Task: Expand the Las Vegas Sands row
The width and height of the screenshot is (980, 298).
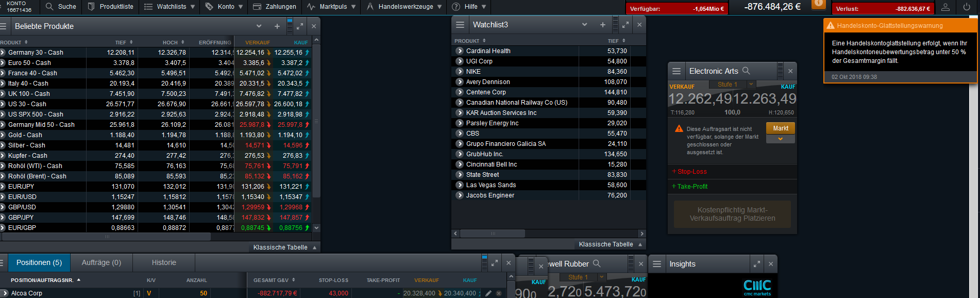Action: click(x=460, y=185)
